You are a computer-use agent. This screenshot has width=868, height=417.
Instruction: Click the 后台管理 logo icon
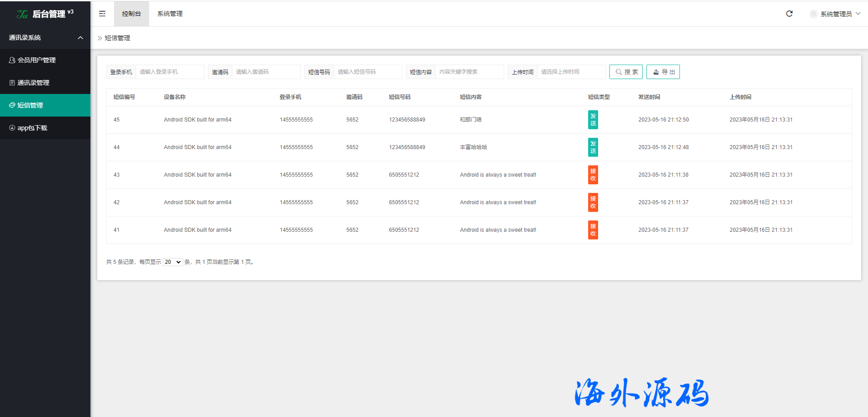tap(22, 14)
